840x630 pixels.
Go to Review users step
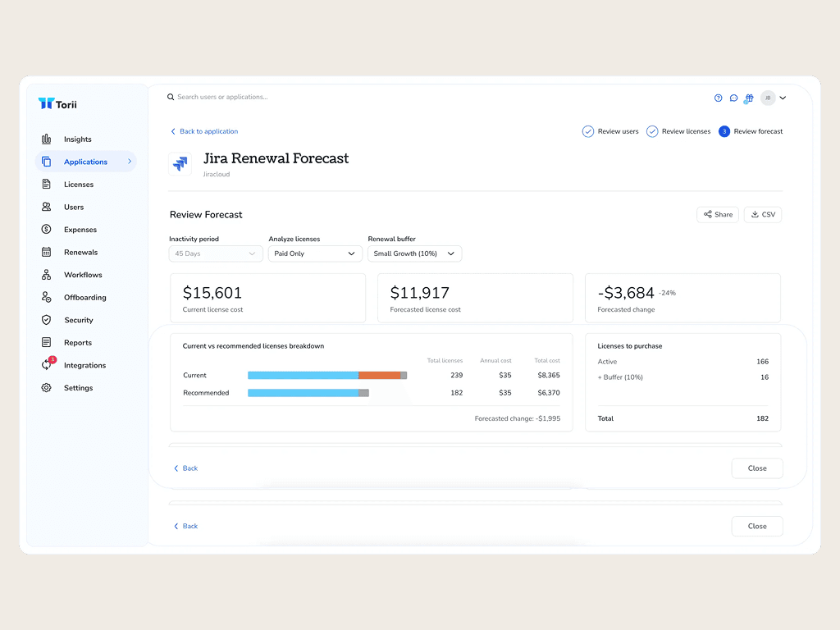pos(610,131)
